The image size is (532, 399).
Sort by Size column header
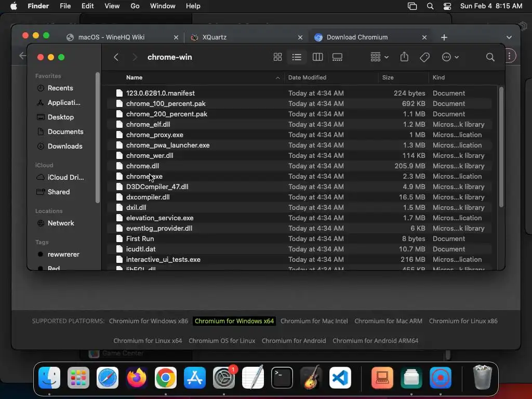(x=388, y=77)
